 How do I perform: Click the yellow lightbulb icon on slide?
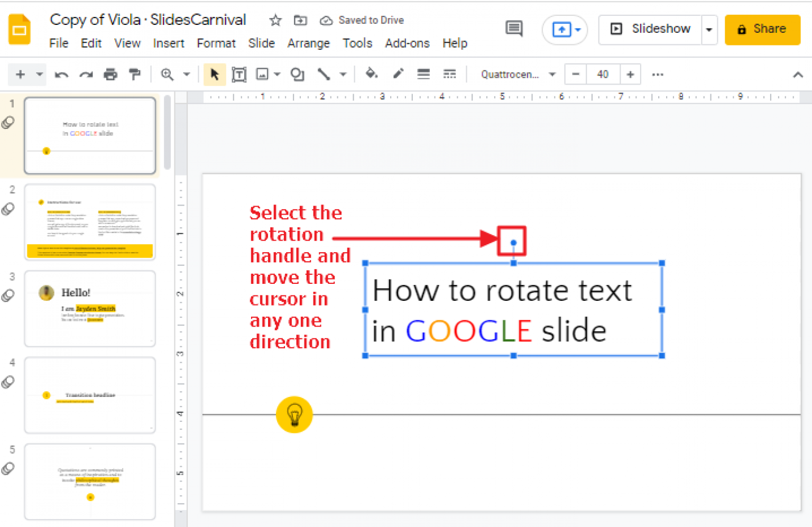(294, 414)
